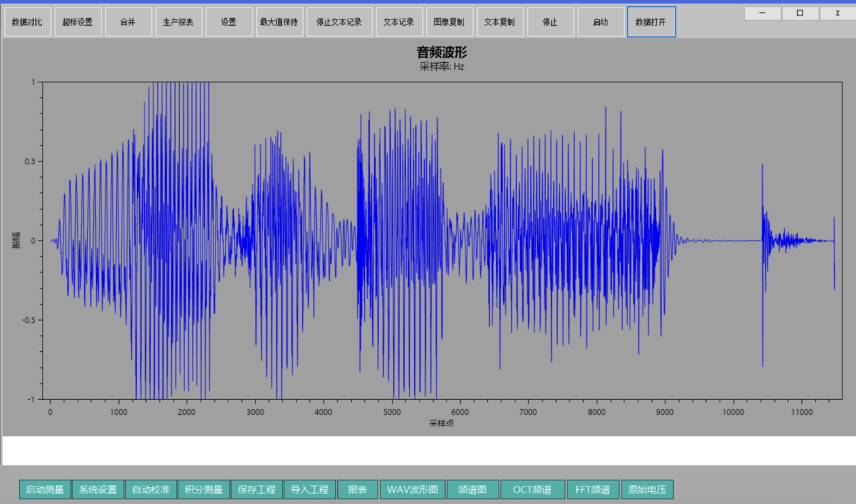Screen dimensions: 856x504
Task: Click the white text field below the chart
Action: click(428, 451)
